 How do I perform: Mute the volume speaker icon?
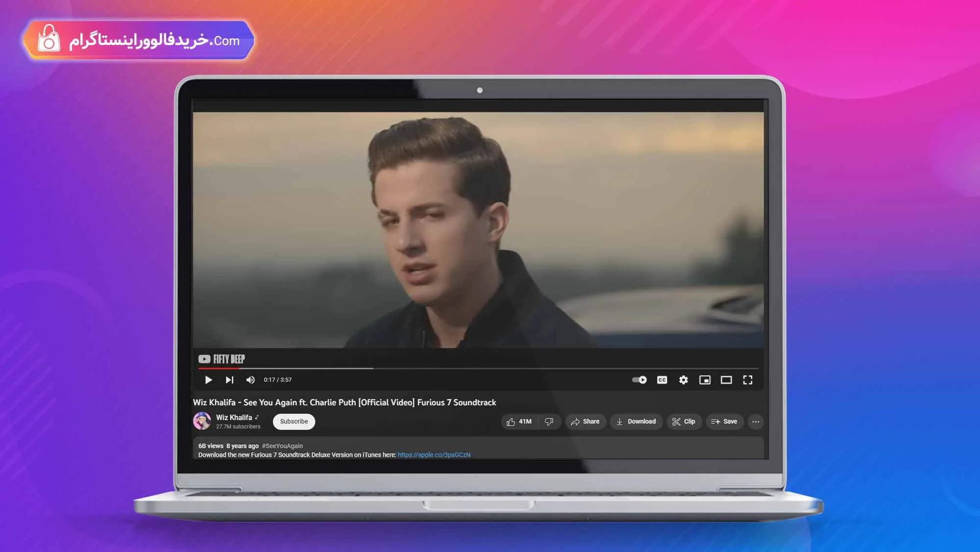click(x=250, y=380)
